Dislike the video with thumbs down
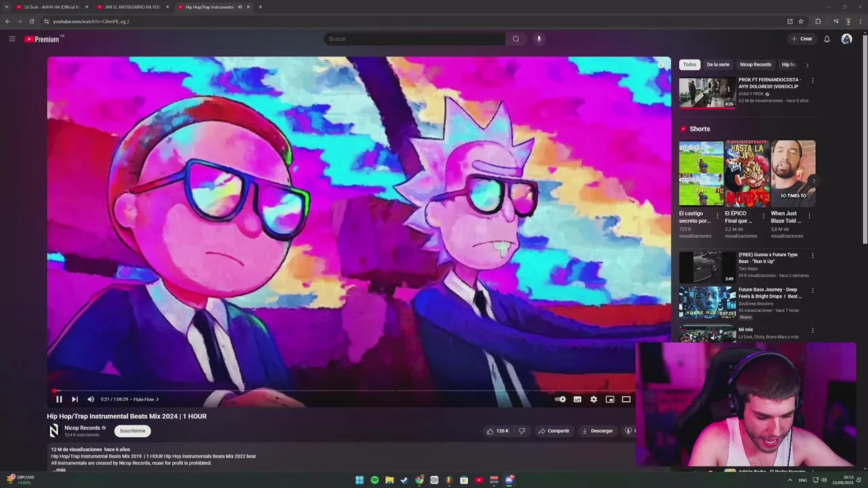 click(x=521, y=431)
